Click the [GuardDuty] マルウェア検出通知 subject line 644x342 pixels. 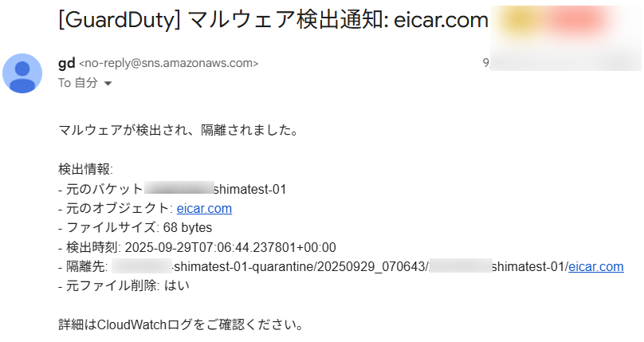pyautogui.click(x=223, y=22)
